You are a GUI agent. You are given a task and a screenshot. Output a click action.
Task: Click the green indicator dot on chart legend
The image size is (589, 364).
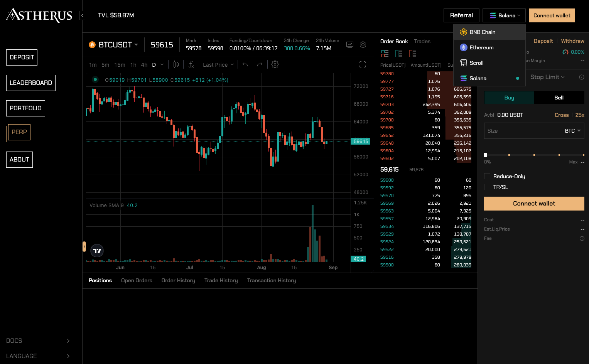click(95, 80)
